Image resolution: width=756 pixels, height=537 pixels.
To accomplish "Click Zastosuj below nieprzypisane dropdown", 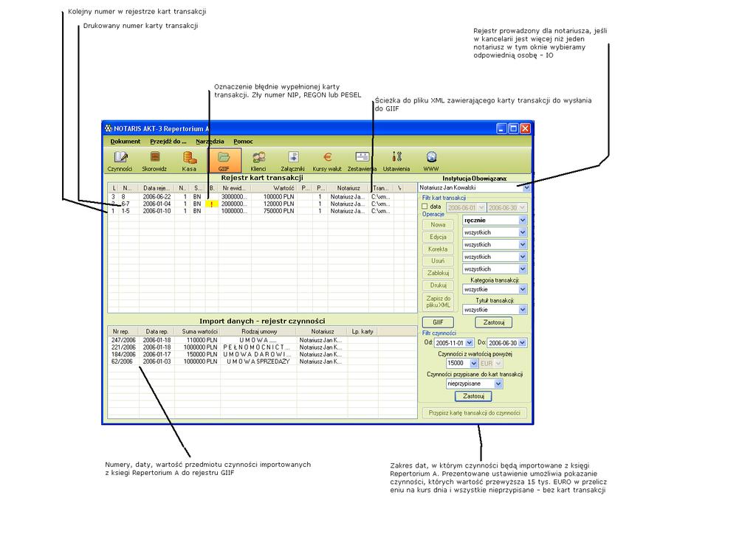I will click(x=473, y=396).
